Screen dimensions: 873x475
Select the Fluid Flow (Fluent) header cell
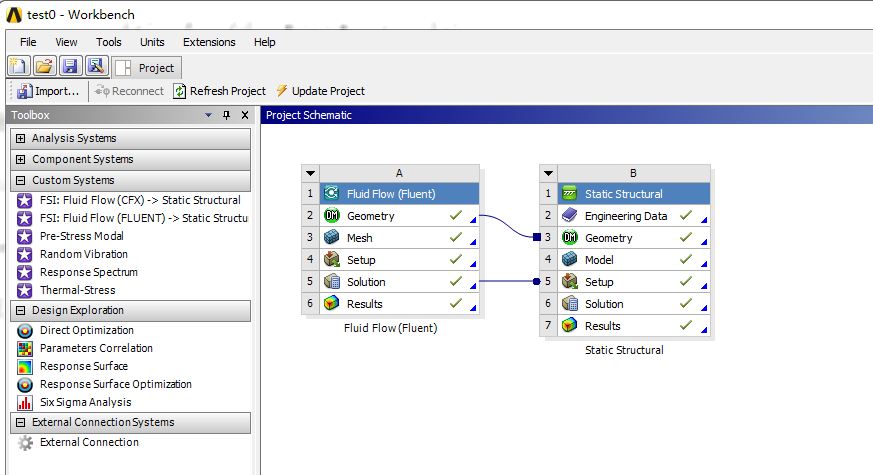coord(399,194)
